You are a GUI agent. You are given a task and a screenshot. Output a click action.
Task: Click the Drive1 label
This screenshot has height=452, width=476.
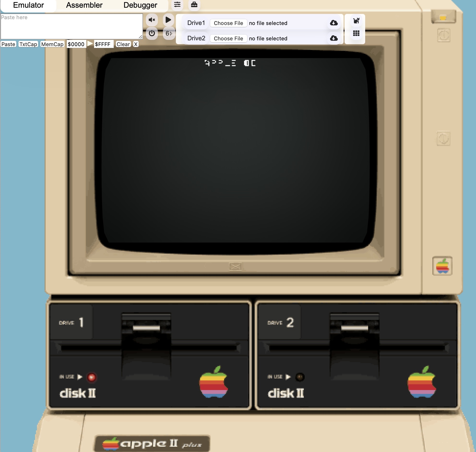point(196,23)
